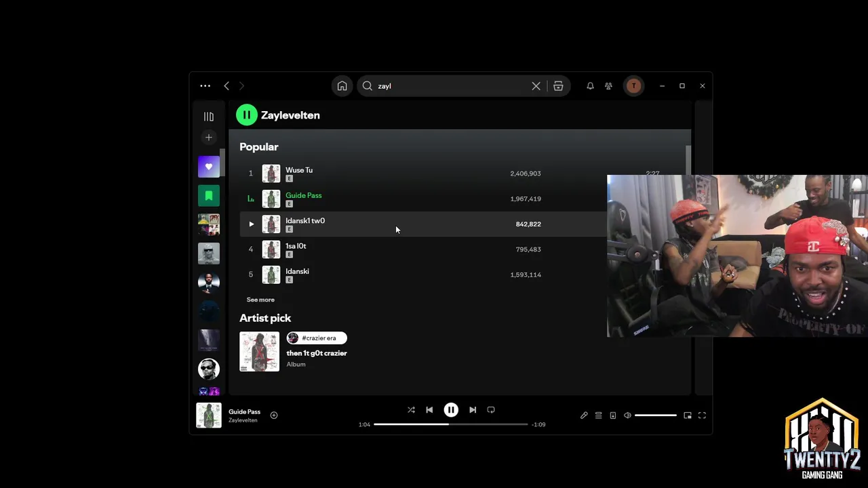Seek in the song progress bar

[451, 424]
